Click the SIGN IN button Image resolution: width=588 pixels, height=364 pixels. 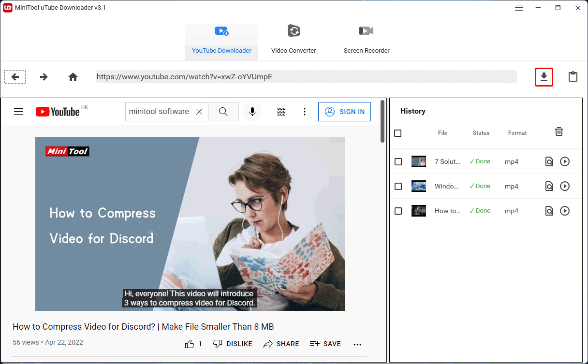[344, 112]
